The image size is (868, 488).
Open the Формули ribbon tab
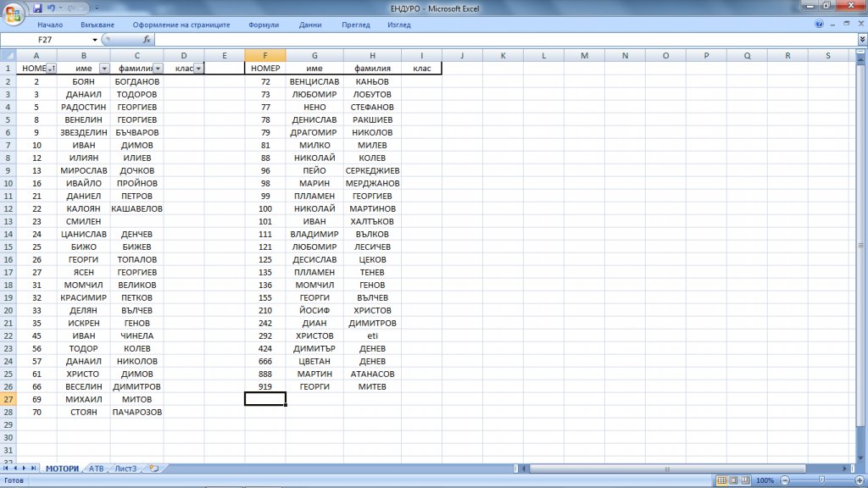point(264,25)
